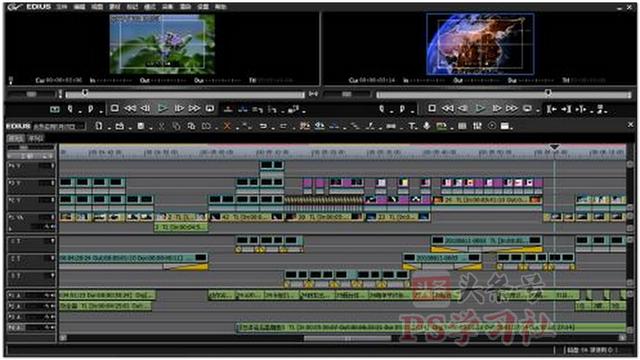Click the Player monitor position slider handle
Screen dimensions: 640x360
click(x=85, y=93)
